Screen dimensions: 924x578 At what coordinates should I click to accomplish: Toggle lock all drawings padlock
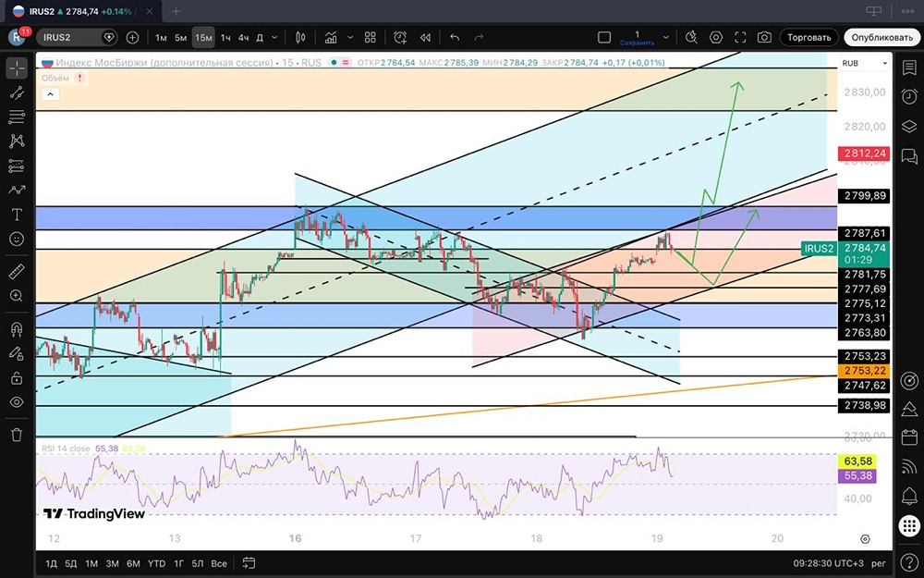pyautogui.click(x=17, y=378)
